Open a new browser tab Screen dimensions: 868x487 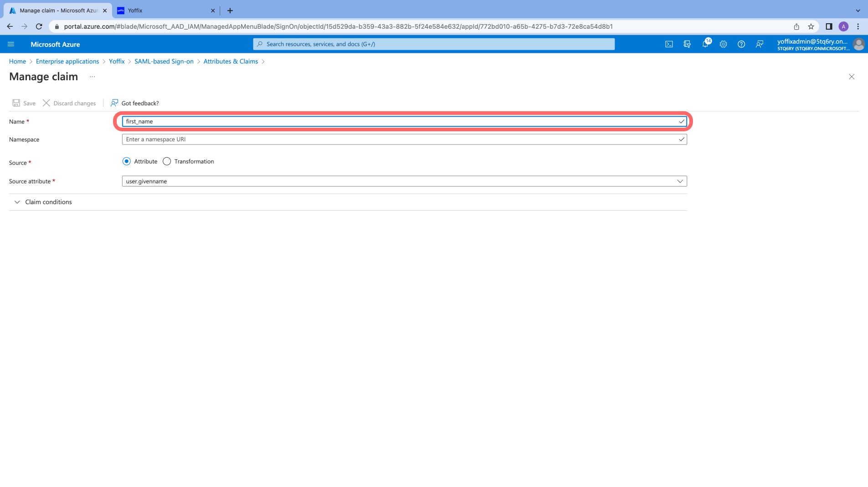coord(230,10)
